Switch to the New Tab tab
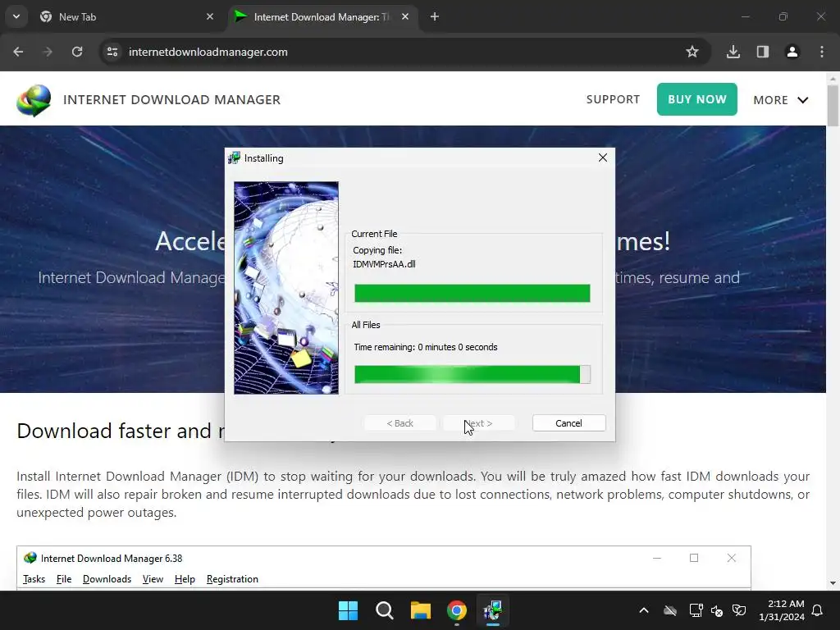Screen dimensions: 840x630 pos(126,16)
